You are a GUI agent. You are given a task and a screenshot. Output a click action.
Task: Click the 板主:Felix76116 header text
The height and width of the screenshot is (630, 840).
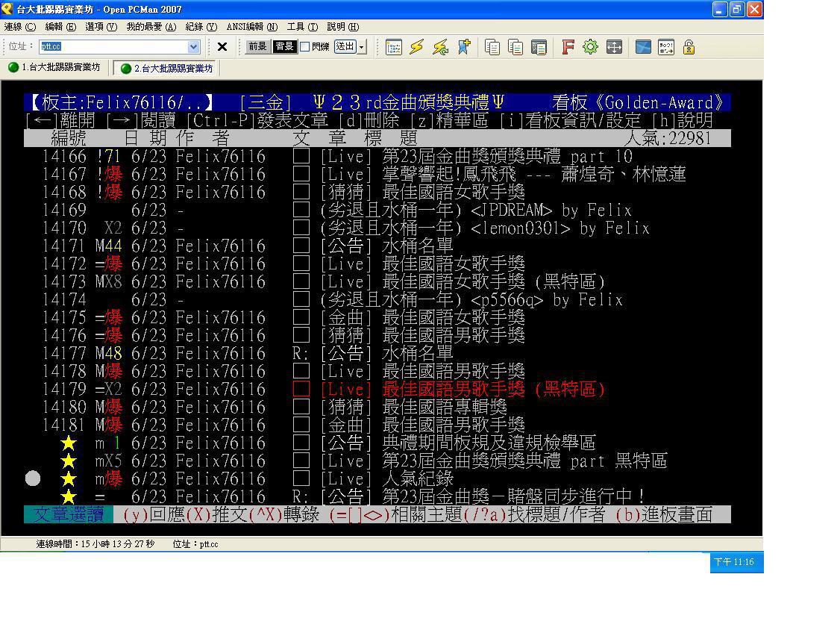coord(121,102)
